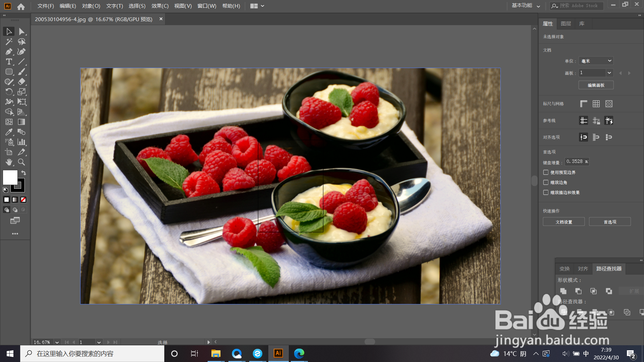Toggle the 缩放边角 checkbox
The width and height of the screenshot is (644, 362).
pyautogui.click(x=546, y=182)
